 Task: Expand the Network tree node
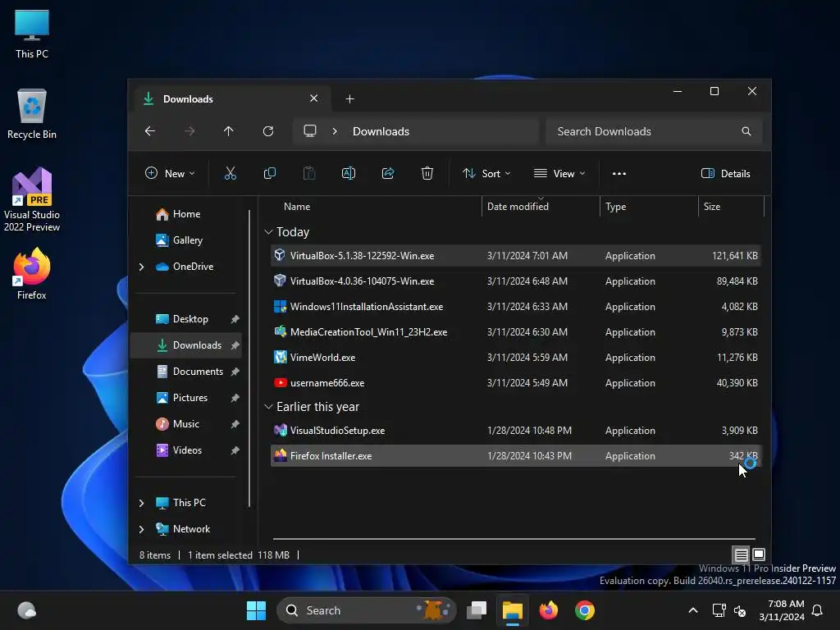point(141,529)
